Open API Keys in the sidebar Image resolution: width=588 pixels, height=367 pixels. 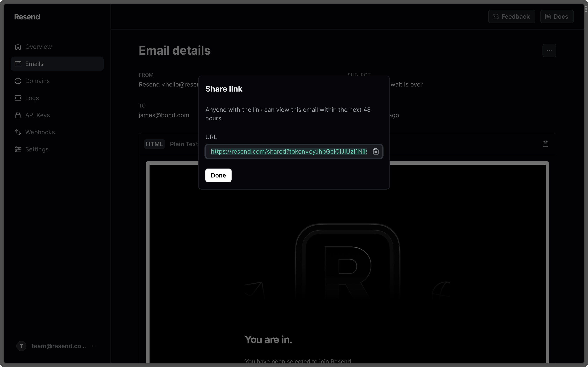pyautogui.click(x=57, y=115)
